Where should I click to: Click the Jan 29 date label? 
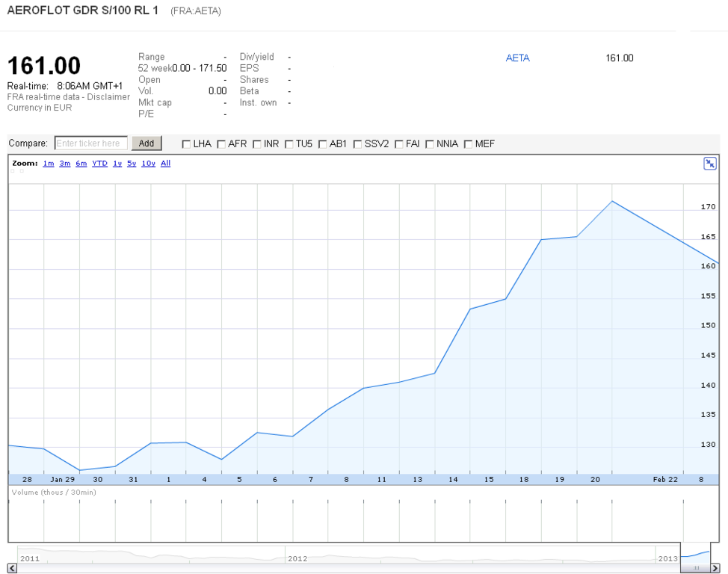click(63, 479)
